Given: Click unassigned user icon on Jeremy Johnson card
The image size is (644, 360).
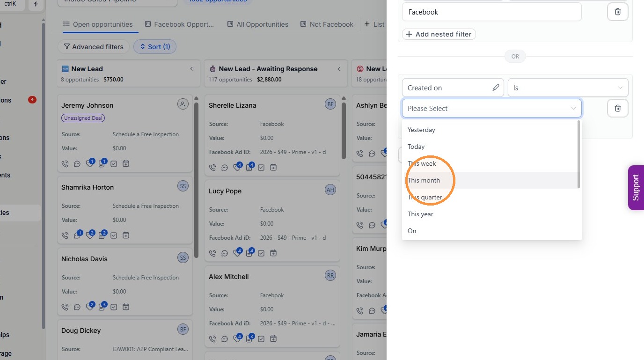Looking at the screenshot, I should pos(183,104).
